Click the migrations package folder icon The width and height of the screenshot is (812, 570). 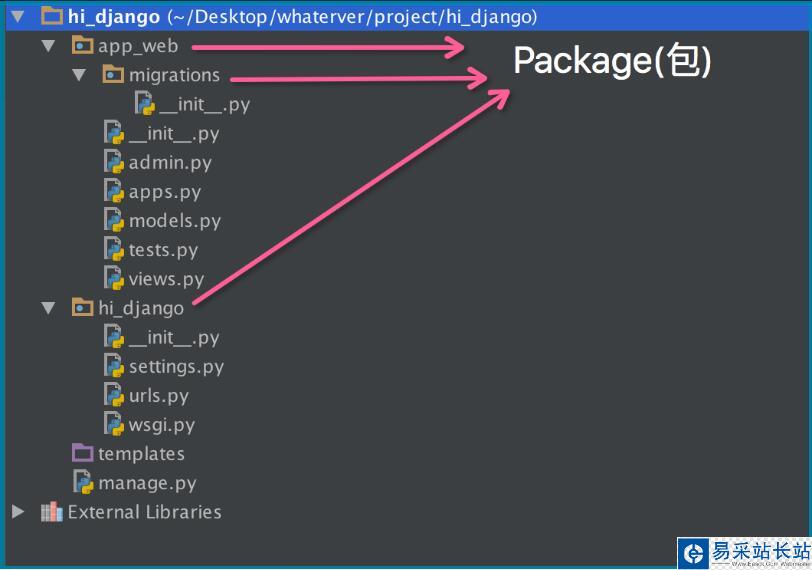(x=112, y=75)
